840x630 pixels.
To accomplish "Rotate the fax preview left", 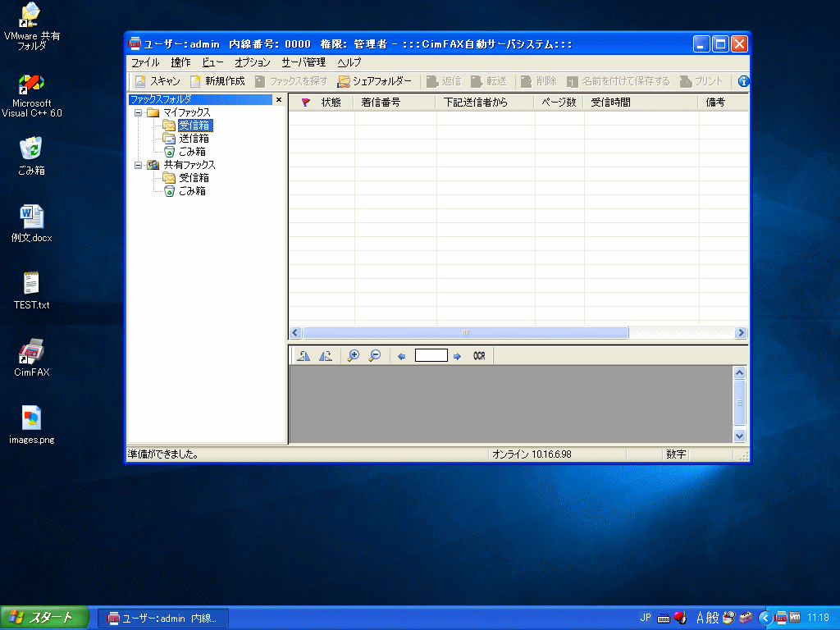I will (304, 356).
